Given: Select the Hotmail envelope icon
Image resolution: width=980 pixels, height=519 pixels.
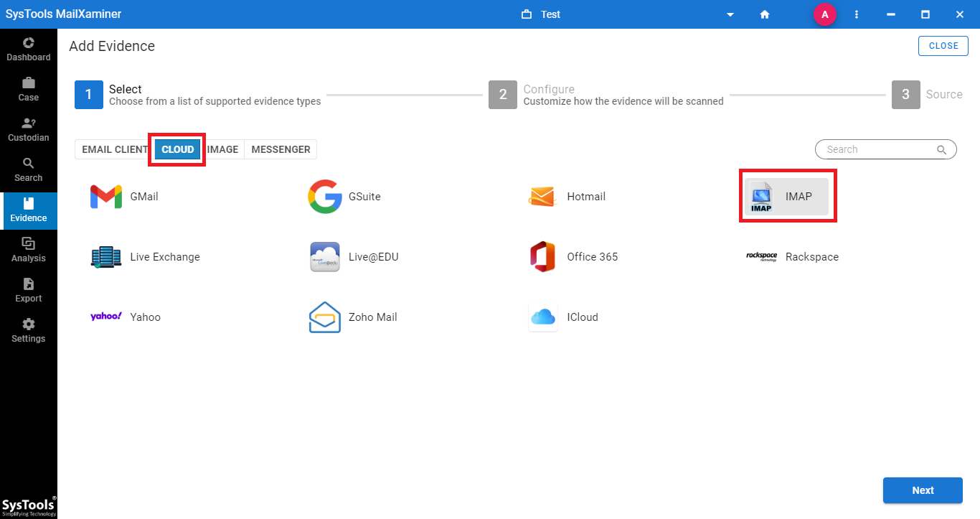Looking at the screenshot, I should [x=543, y=197].
